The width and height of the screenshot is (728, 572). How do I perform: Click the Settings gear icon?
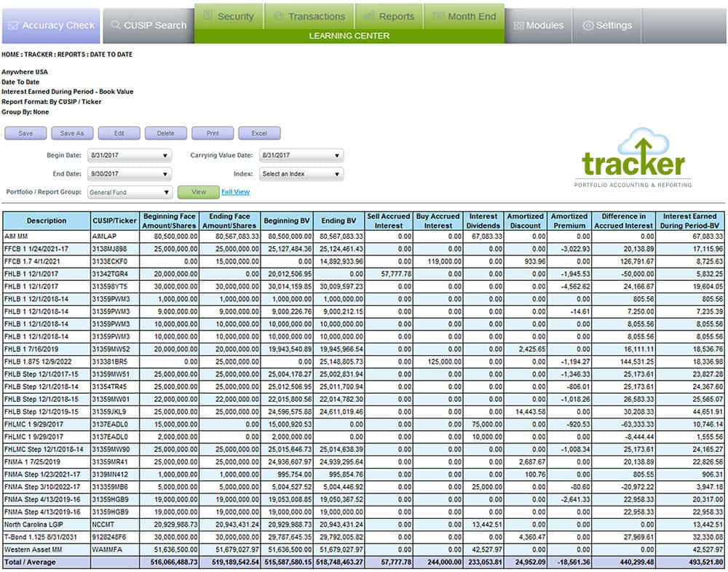point(588,25)
